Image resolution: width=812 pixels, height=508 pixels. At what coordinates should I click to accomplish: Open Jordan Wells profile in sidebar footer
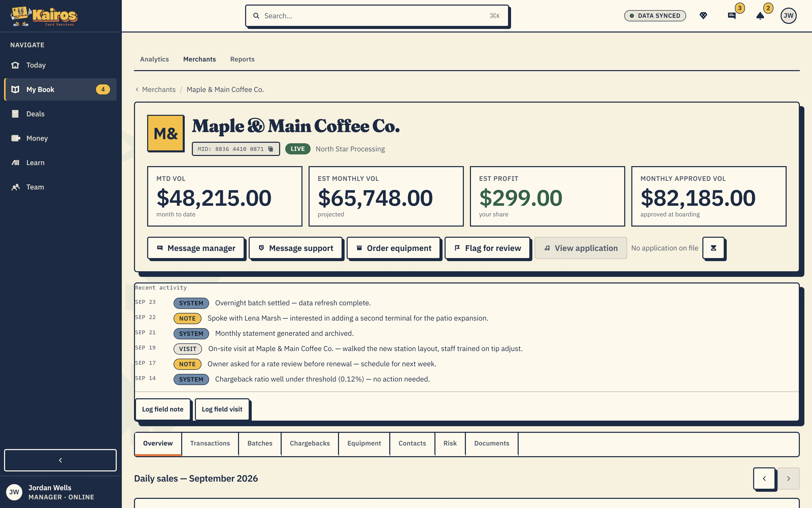pos(60,492)
